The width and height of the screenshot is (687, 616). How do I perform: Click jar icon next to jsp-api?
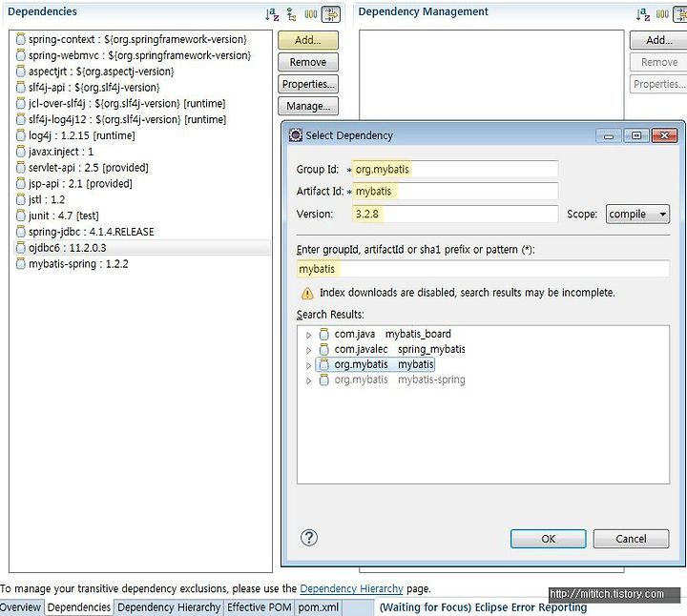[x=20, y=183]
